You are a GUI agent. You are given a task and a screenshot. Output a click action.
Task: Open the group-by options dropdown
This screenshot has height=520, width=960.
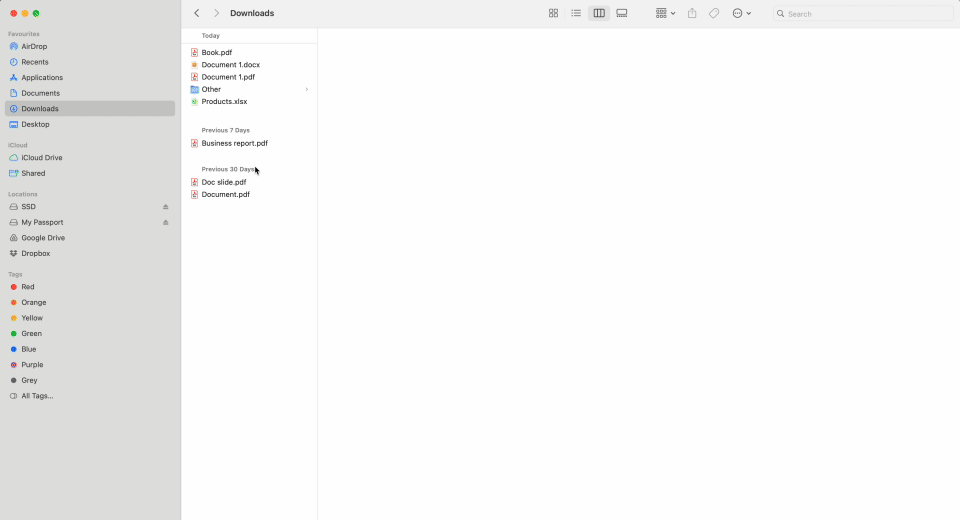666,13
